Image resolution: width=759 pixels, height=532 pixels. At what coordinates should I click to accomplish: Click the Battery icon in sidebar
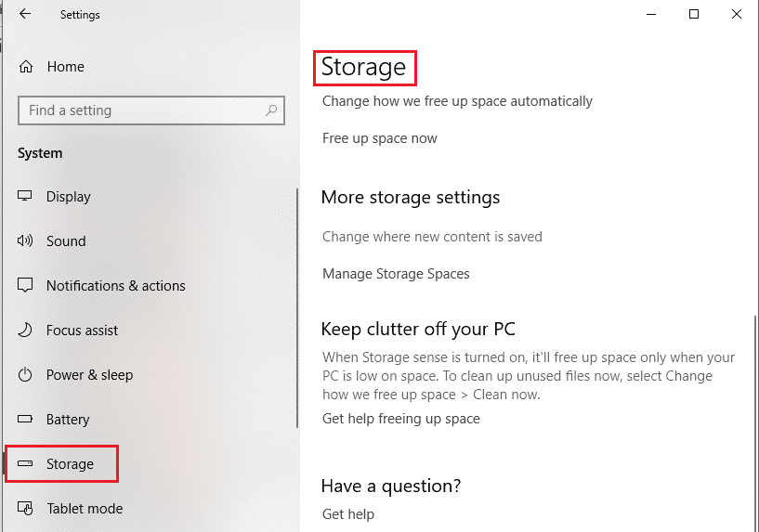point(25,419)
